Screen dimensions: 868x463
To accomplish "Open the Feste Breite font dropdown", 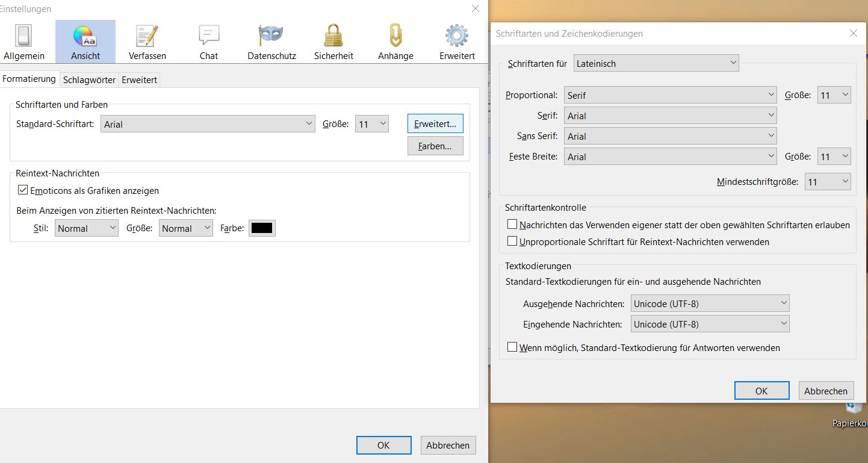I will [x=671, y=157].
